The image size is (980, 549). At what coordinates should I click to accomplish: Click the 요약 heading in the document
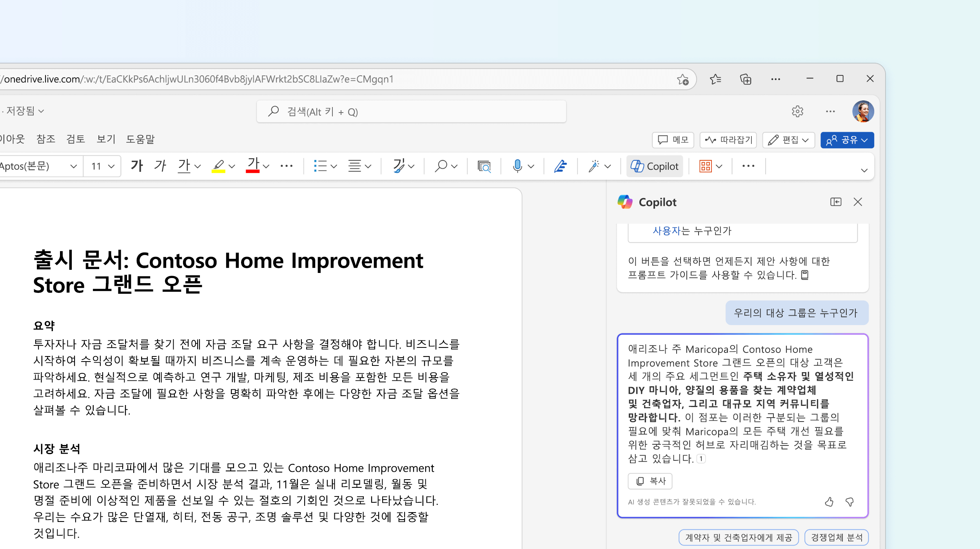pyautogui.click(x=44, y=325)
